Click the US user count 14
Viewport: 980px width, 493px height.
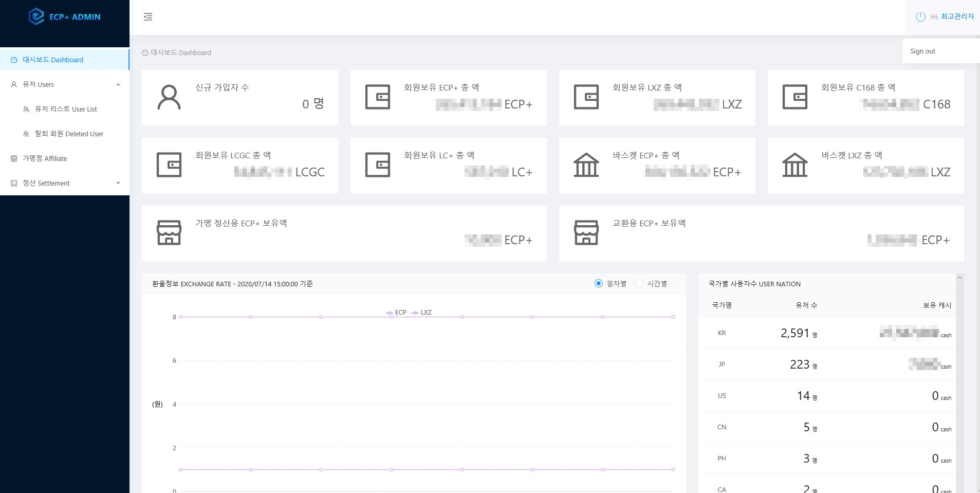point(803,396)
